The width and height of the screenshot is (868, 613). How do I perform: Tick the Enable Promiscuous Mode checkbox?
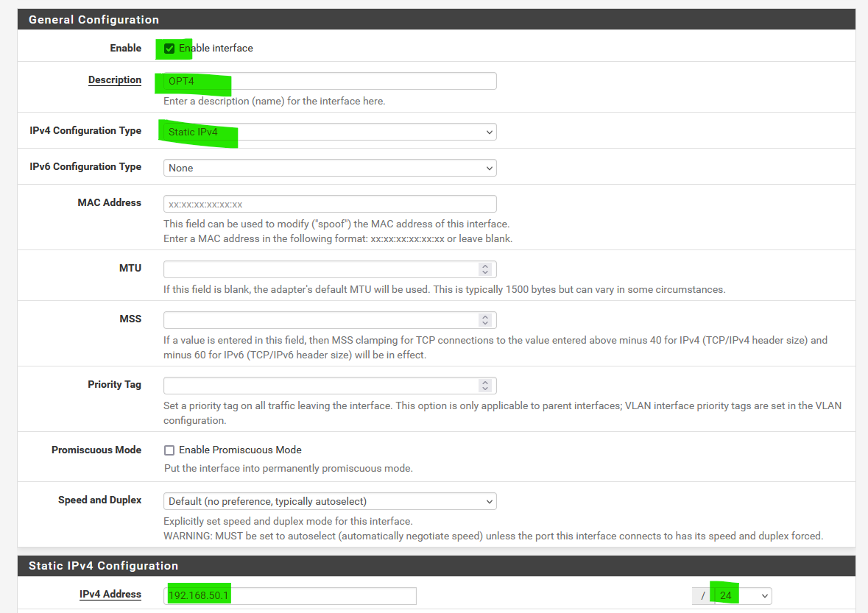[x=169, y=450]
